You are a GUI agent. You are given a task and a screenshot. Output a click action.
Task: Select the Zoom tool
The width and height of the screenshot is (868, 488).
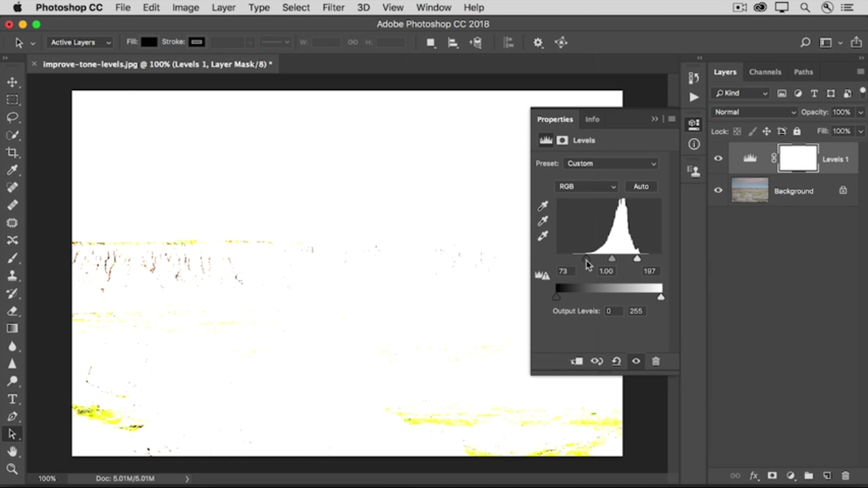[x=12, y=469]
